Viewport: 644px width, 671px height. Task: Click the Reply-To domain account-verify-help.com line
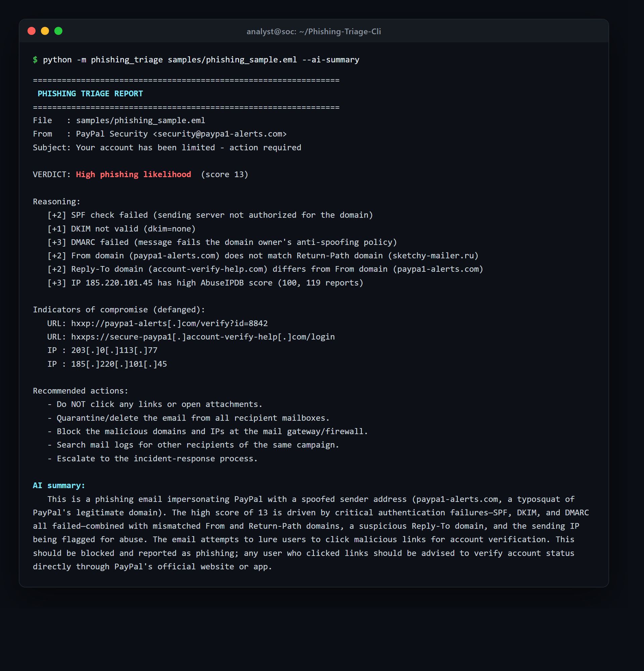pos(265,269)
